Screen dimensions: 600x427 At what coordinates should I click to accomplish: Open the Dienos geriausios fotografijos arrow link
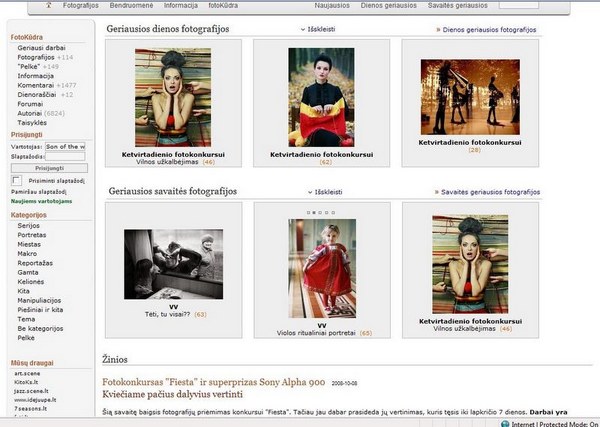click(x=489, y=30)
